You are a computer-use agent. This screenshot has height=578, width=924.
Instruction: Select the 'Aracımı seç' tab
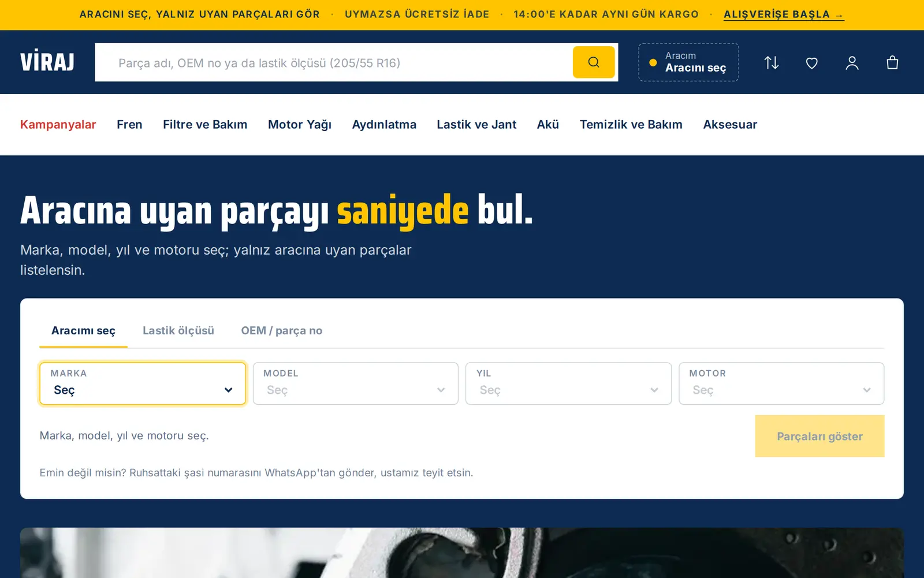coord(83,331)
